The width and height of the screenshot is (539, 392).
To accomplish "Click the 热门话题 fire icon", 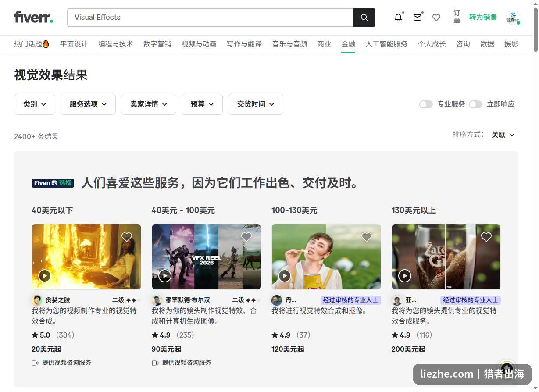I will [x=46, y=44].
